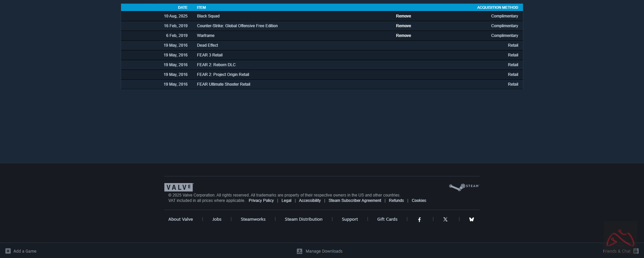
Task: Open the Facebook icon link in footer
Action: click(419, 219)
